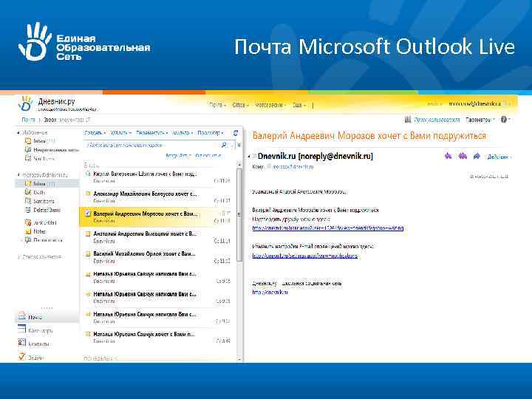This screenshot has height=399, width=532.
Task: Open the Переместить move dropdown
Action: tap(152, 133)
